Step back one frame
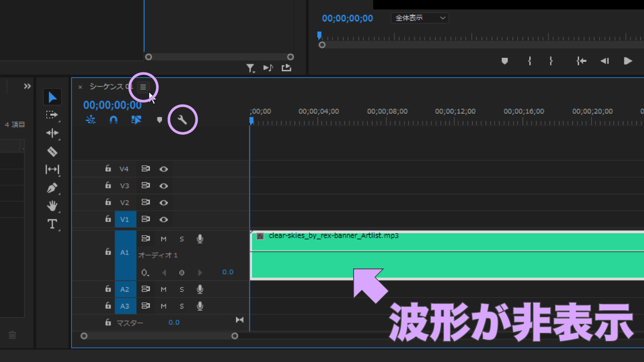This screenshot has width=644, height=362. (x=605, y=61)
